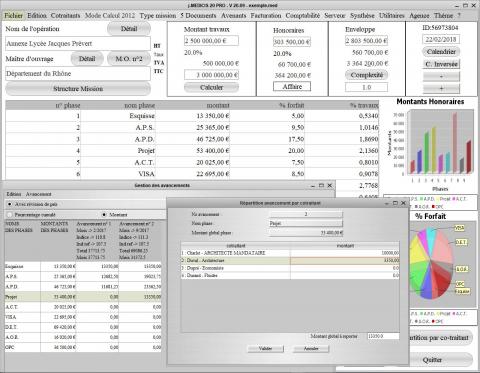Open the Facturation menu

[x=266, y=16]
